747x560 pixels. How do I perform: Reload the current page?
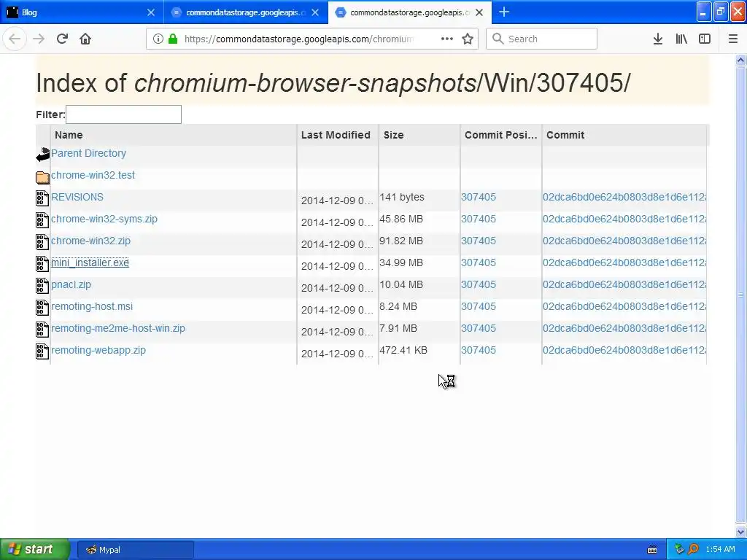62,39
